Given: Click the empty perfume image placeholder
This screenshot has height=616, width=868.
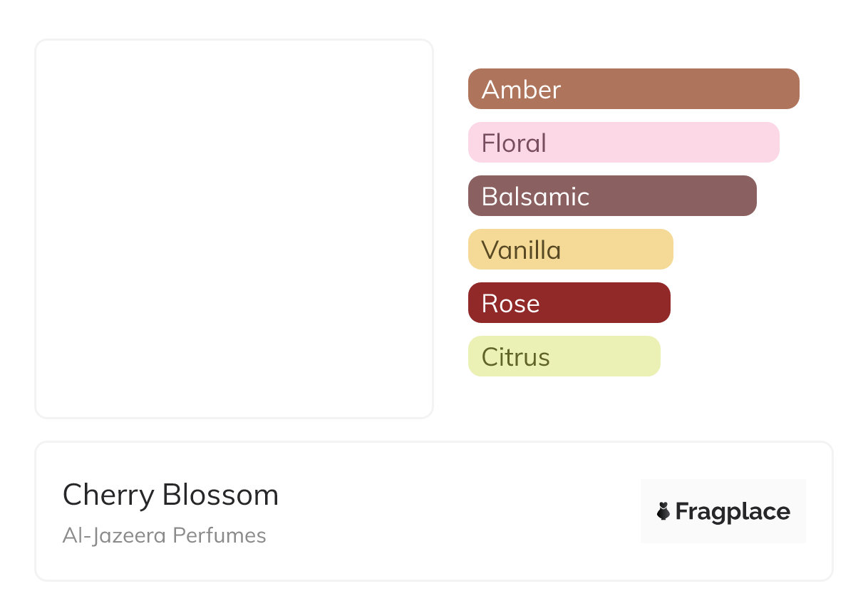Looking at the screenshot, I should (234, 228).
